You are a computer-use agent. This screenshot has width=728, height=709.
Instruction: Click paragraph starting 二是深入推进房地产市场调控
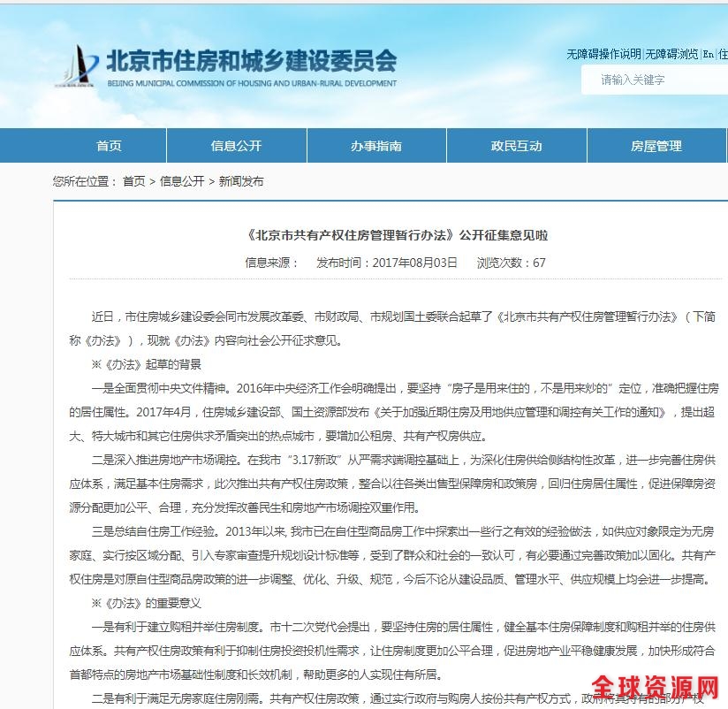tap(392, 484)
